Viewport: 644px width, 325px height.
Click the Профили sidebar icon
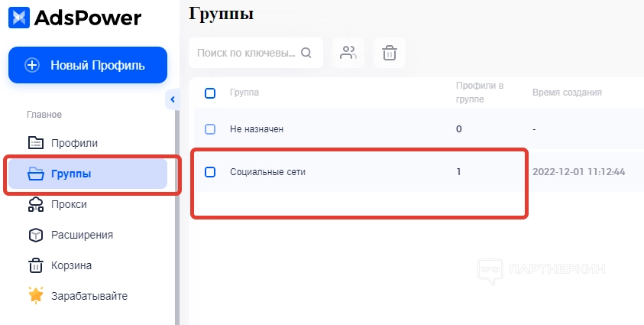[x=36, y=143]
